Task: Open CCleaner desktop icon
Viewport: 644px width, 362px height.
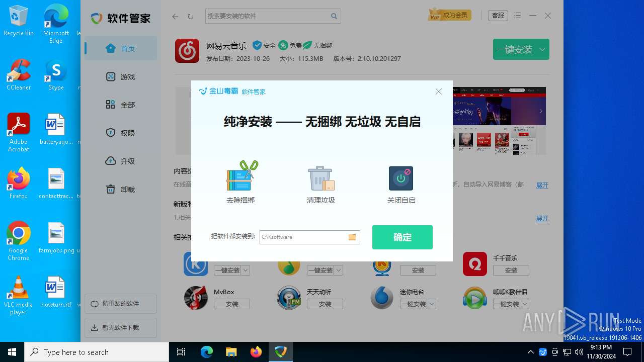Action: coord(19,75)
